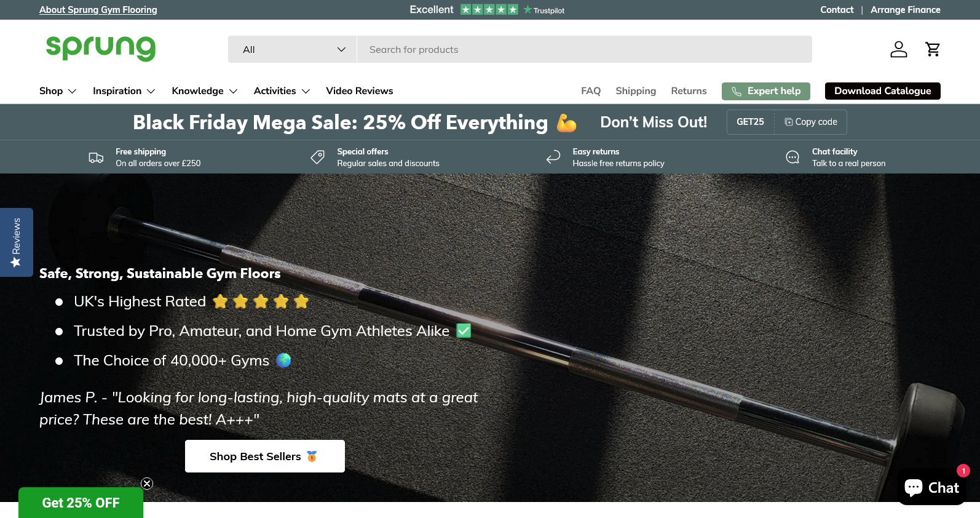
Task: Expand the Inspiration menu
Action: 124,91
